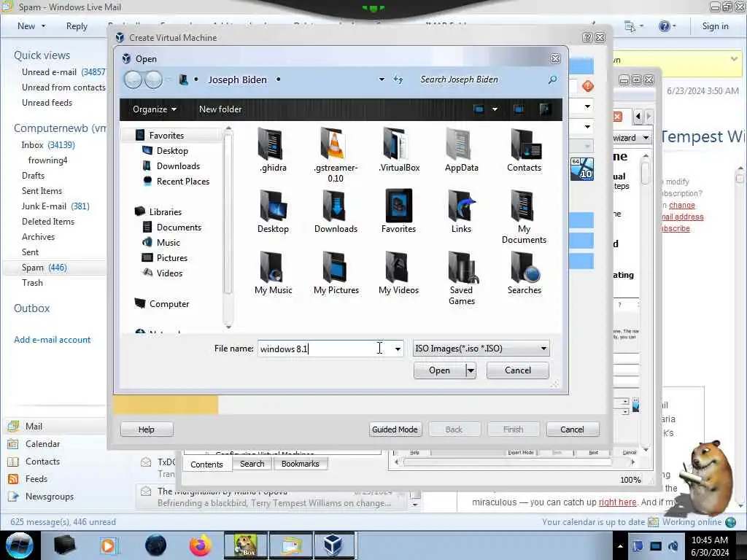Image resolution: width=747 pixels, height=560 pixels.
Task: Select Desktop under Favorites
Action: [172, 151]
